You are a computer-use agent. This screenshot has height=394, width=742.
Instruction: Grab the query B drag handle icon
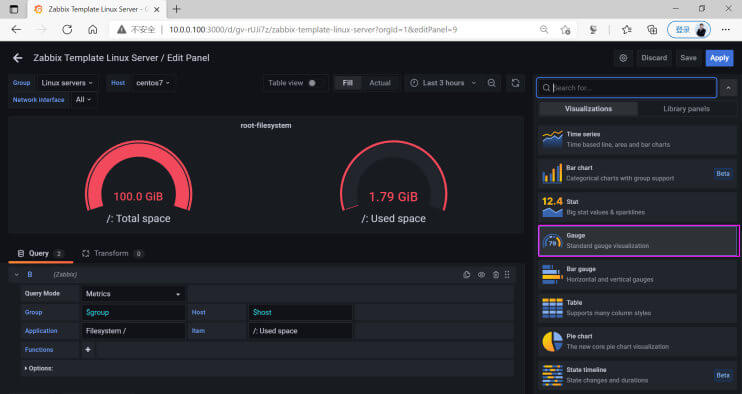point(507,274)
